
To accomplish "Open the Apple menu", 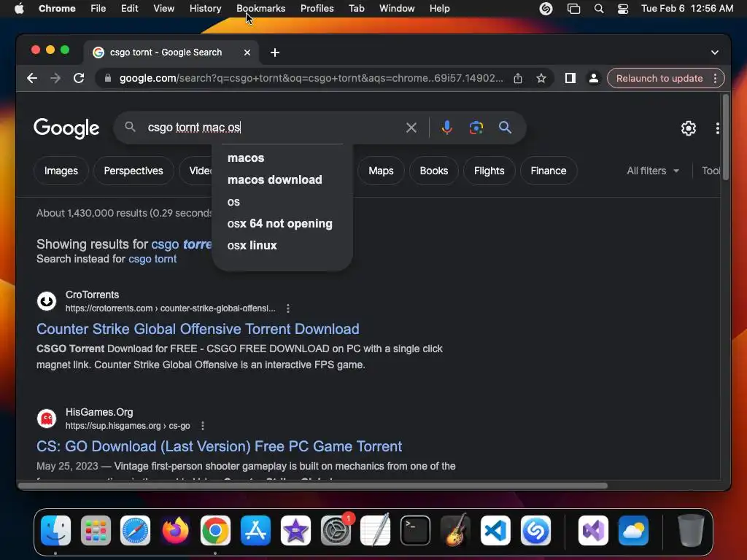I will (x=19, y=9).
